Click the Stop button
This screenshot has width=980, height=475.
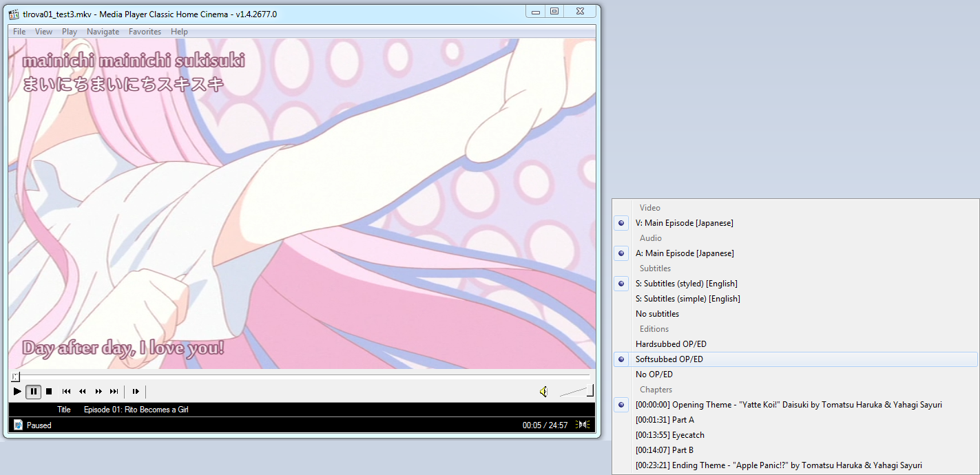[x=49, y=392]
